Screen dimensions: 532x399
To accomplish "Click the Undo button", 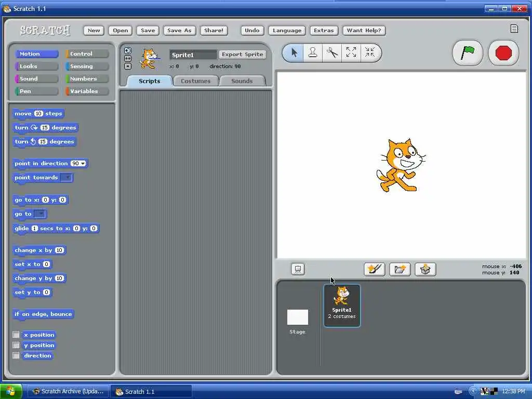I will pyautogui.click(x=252, y=31).
